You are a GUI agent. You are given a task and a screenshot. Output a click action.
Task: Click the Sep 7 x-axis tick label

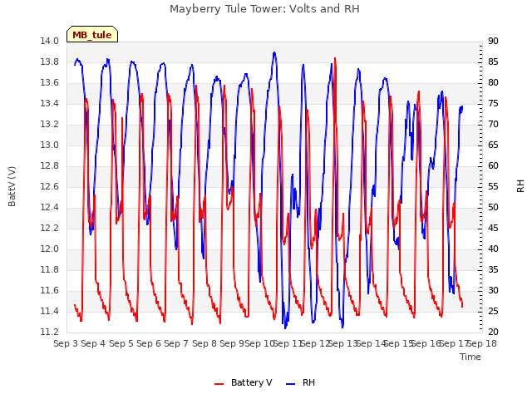pos(176,343)
